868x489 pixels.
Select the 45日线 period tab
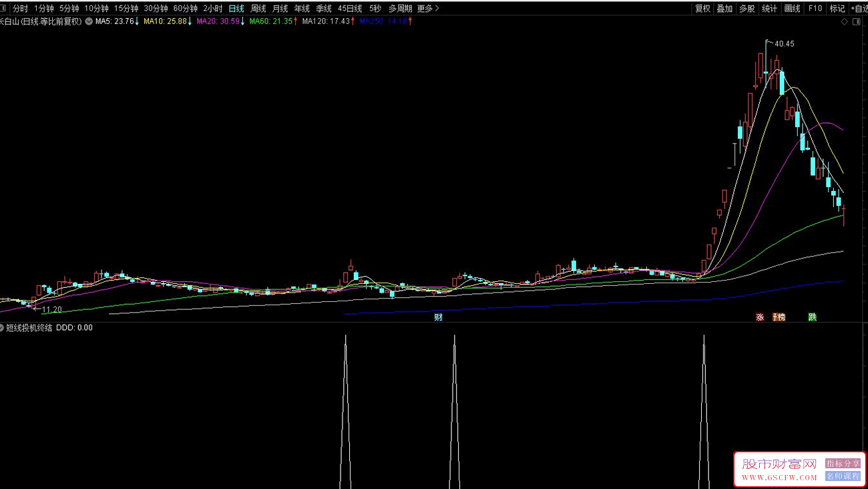click(x=350, y=9)
